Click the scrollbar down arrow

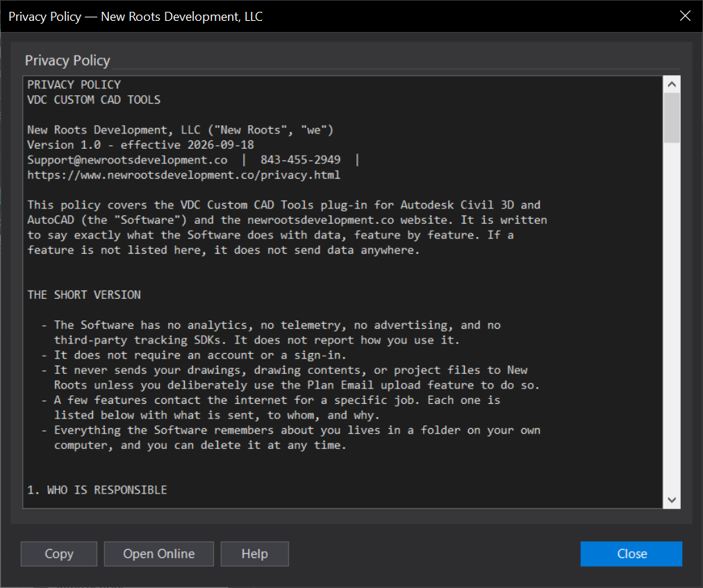pyautogui.click(x=672, y=500)
